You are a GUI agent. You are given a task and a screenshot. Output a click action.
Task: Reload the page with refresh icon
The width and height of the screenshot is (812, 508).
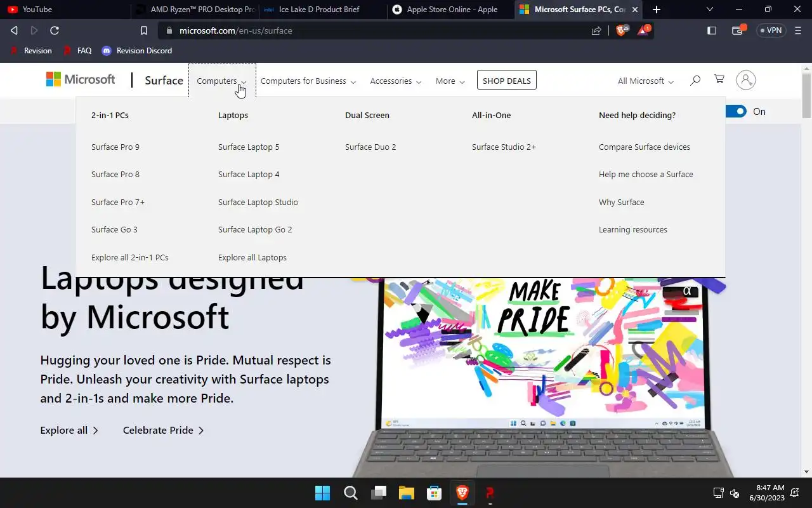point(55,30)
